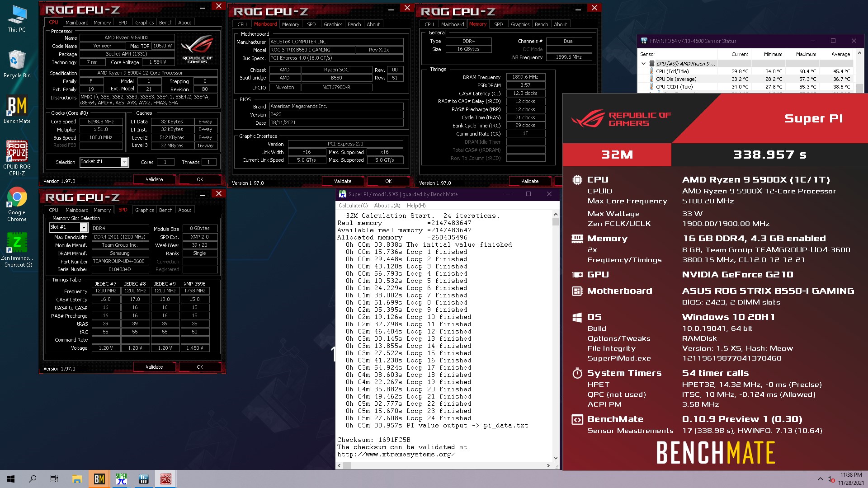868x488 pixels.
Task: Switch to ROG CPU-Z taskbar app
Action: [x=165, y=479]
